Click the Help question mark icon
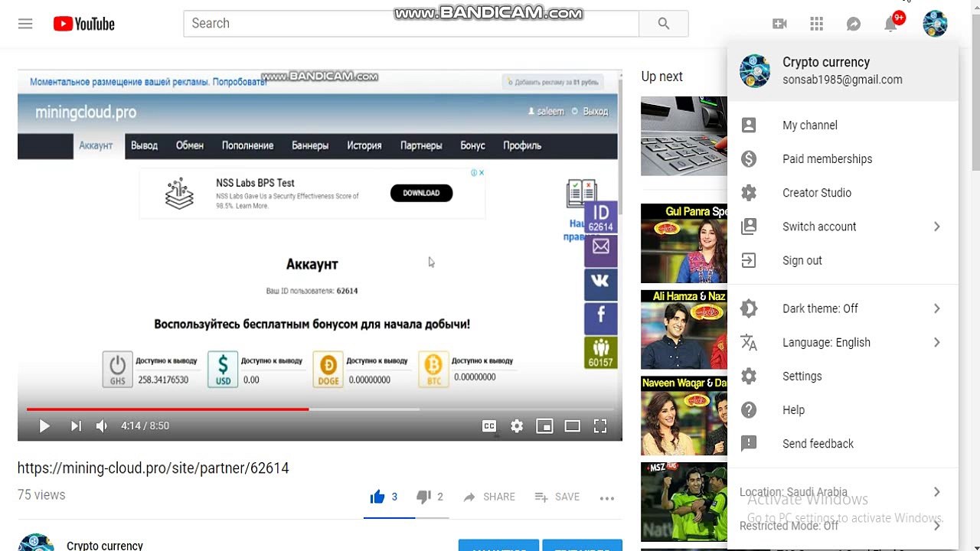This screenshot has width=980, height=551. tap(749, 409)
